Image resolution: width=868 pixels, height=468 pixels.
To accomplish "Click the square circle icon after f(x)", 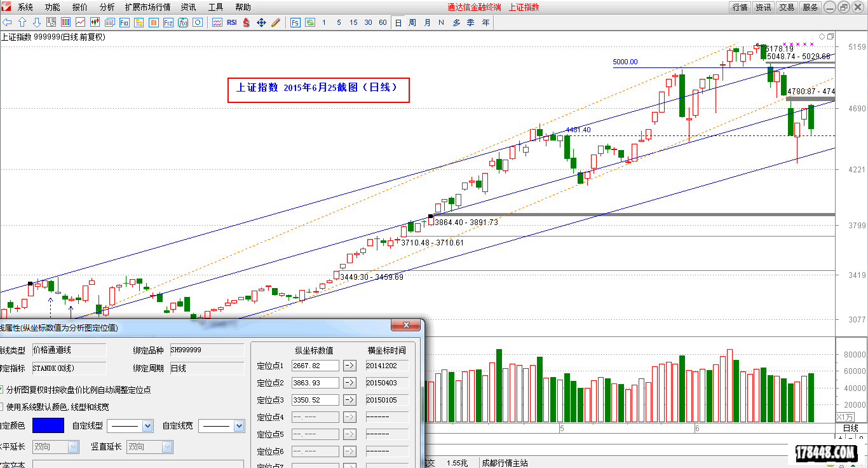I will point(198,22).
